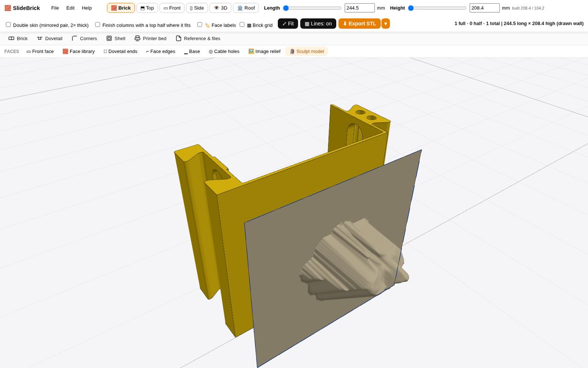Toggle the Brick grid checkbox
Screen dimensions: 588x368
(242, 24)
